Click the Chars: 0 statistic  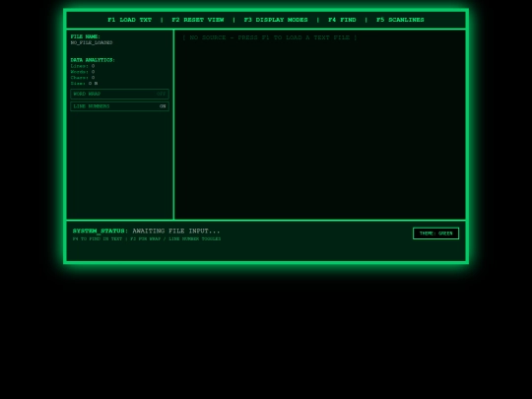pyautogui.click(x=83, y=78)
